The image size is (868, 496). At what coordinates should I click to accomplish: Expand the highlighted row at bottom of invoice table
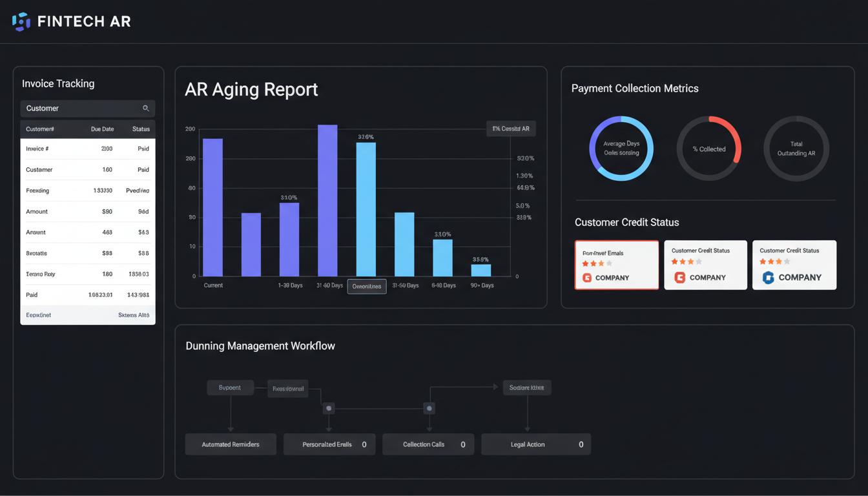88,315
